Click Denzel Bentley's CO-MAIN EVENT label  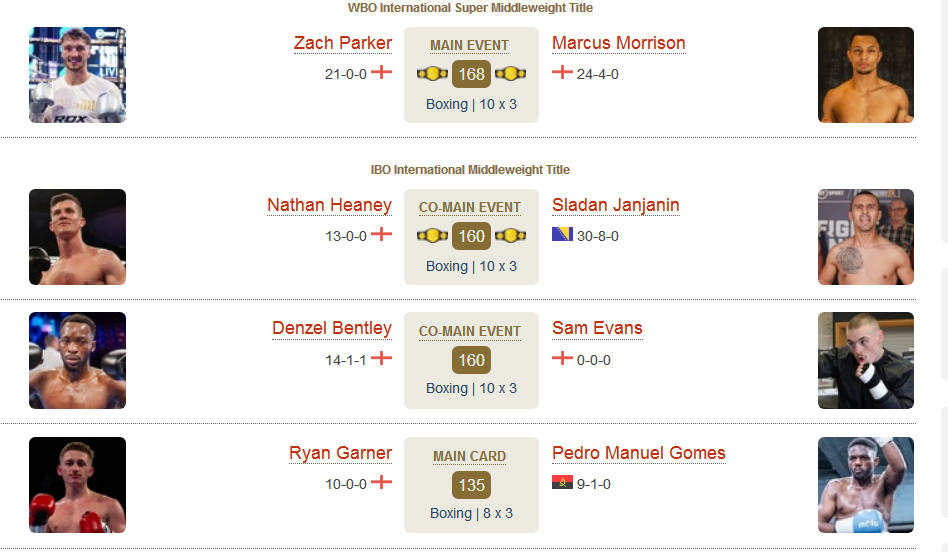tap(470, 332)
